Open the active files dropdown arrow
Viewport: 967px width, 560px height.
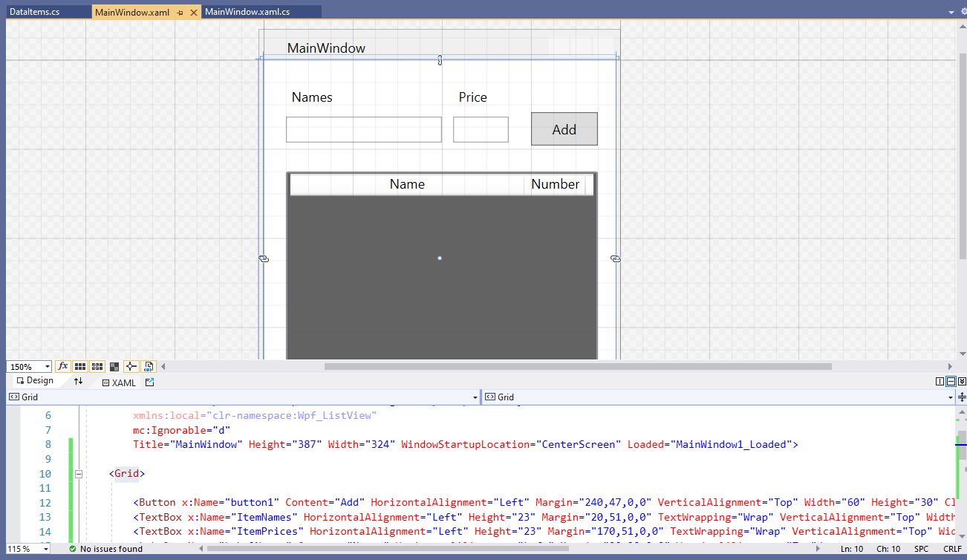pyautogui.click(x=951, y=13)
